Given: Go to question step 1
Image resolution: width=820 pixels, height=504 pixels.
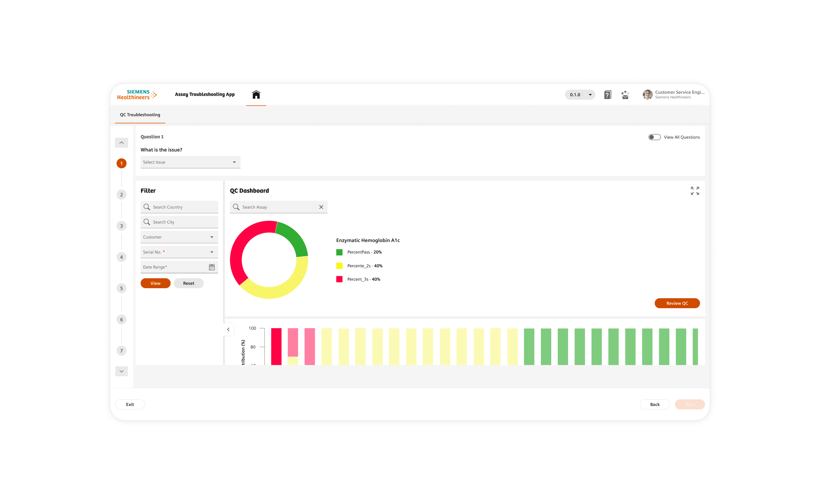Looking at the screenshot, I should coord(121,163).
